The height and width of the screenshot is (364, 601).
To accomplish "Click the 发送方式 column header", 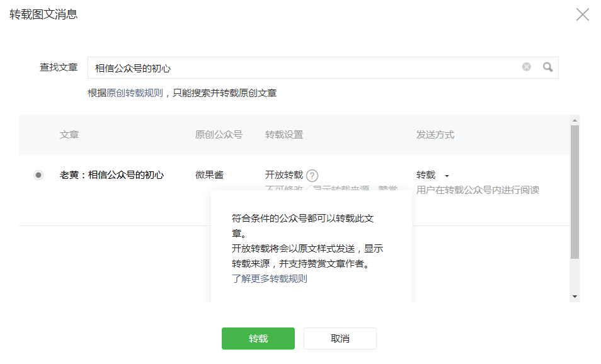I will click(435, 135).
